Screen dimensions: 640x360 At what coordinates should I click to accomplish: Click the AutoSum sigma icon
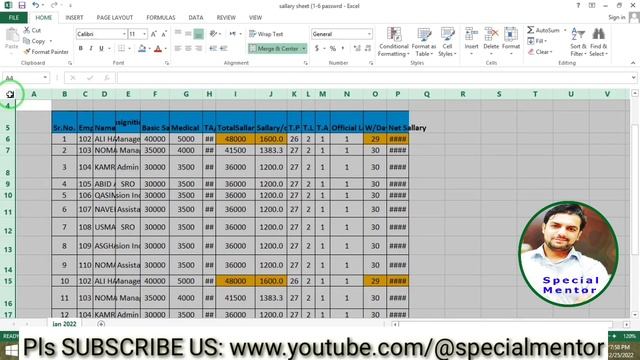tap(530, 30)
